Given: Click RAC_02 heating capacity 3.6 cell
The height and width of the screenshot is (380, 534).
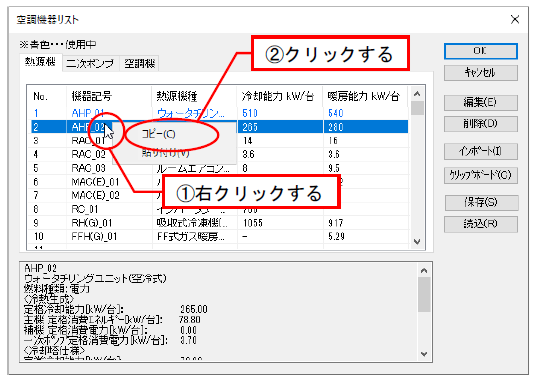Looking at the screenshot, I should [x=334, y=154].
